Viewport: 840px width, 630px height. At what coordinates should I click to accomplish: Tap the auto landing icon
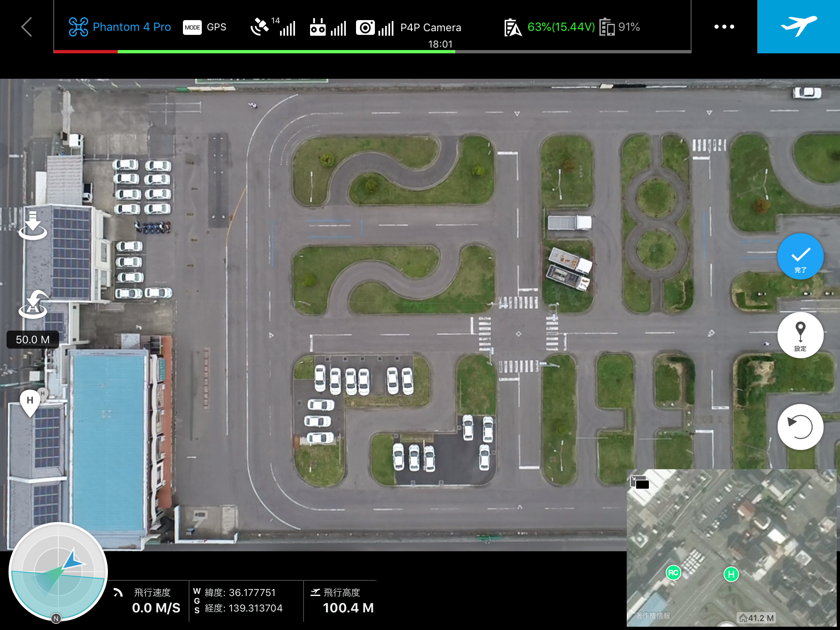tap(33, 225)
